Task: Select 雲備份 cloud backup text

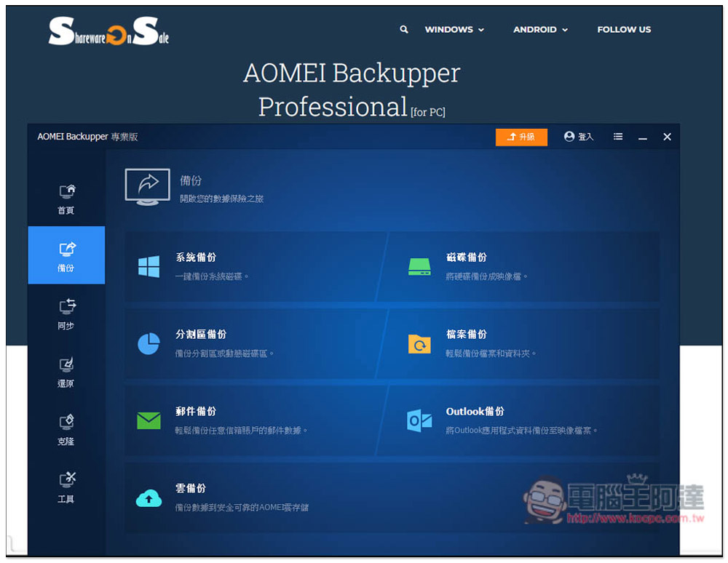Action: 190,488
